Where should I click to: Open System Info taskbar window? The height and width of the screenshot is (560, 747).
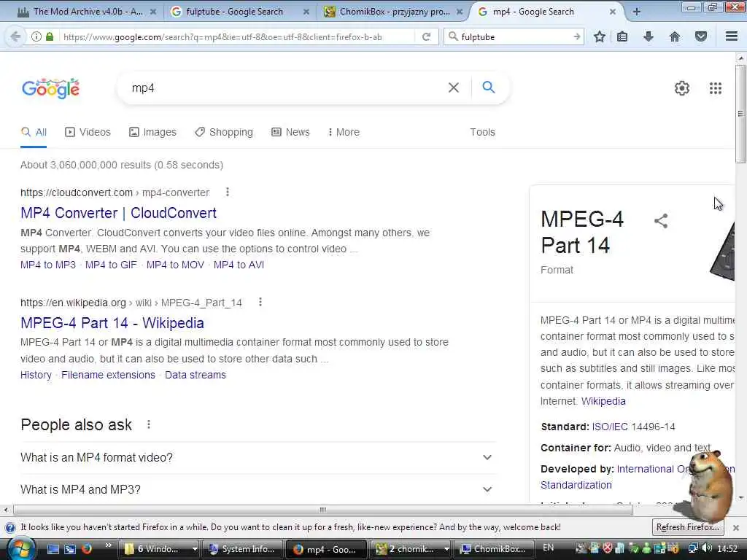pyautogui.click(x=242, y=549)
